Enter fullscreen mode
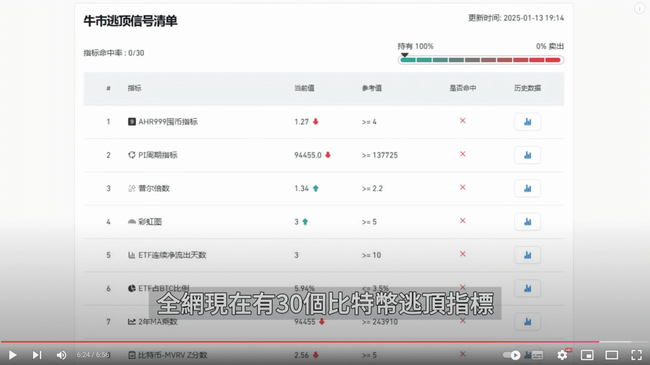Screen dimensions: 650x365 tap(636, 355)
